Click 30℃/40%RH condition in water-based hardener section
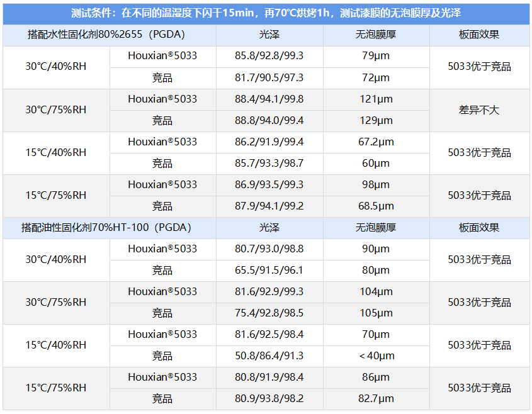Image resolution: width=532 pixels, height=414 pixels. [x=56, y=67]
